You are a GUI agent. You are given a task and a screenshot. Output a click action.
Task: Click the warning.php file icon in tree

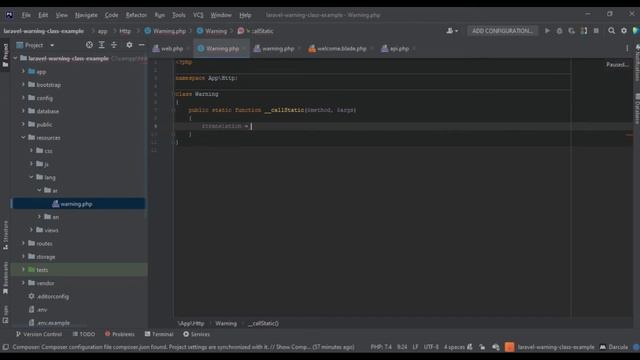[x=56, y=204]
